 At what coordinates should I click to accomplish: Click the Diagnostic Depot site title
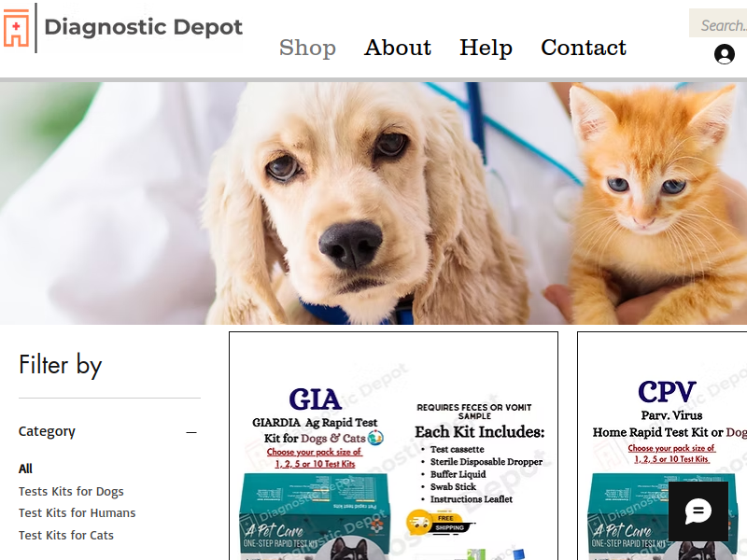click(144, 27)
